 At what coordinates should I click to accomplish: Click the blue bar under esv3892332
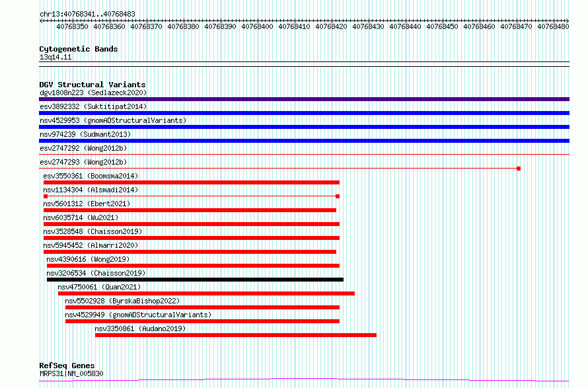(304, 113)
